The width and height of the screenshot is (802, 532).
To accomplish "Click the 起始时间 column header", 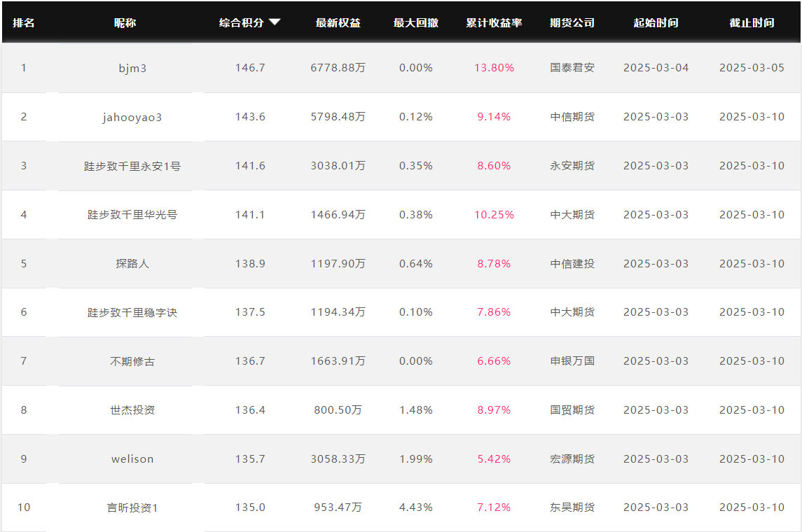I will coord(656,22).
